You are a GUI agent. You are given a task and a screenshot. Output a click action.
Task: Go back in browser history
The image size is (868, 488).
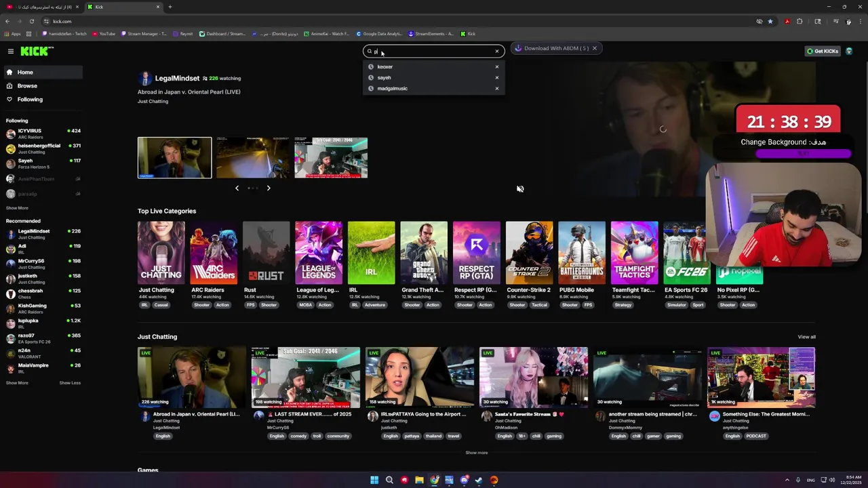point(7,21)
